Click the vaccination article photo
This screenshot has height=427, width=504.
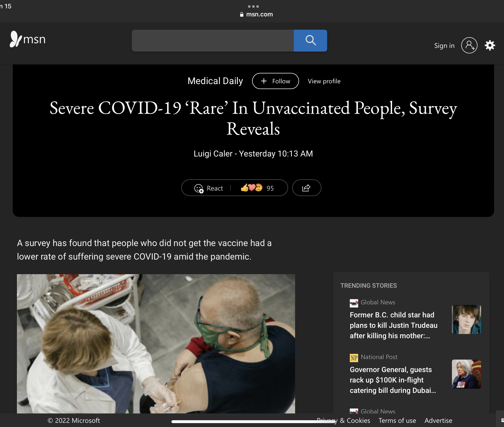tap(156, 344)
